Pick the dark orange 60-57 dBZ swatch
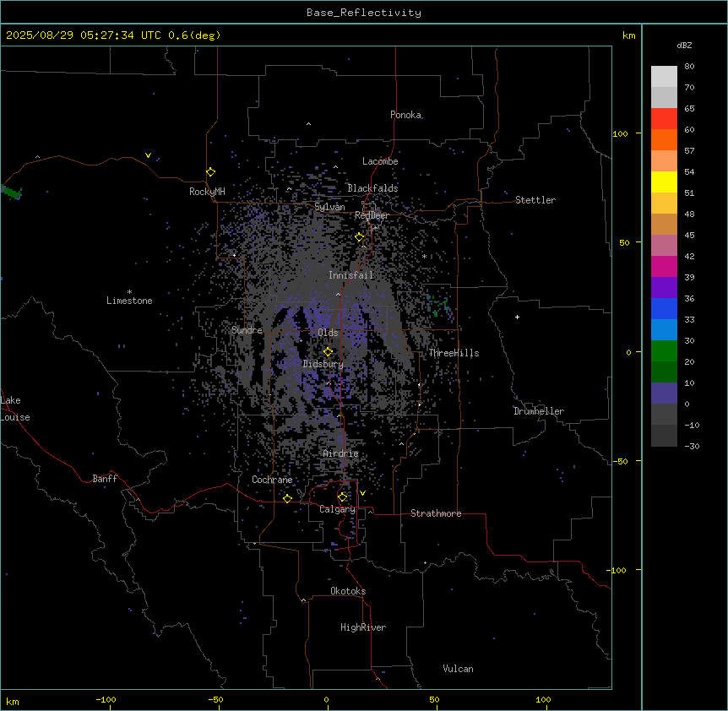728x711 pixels. [x=664, y=139]
